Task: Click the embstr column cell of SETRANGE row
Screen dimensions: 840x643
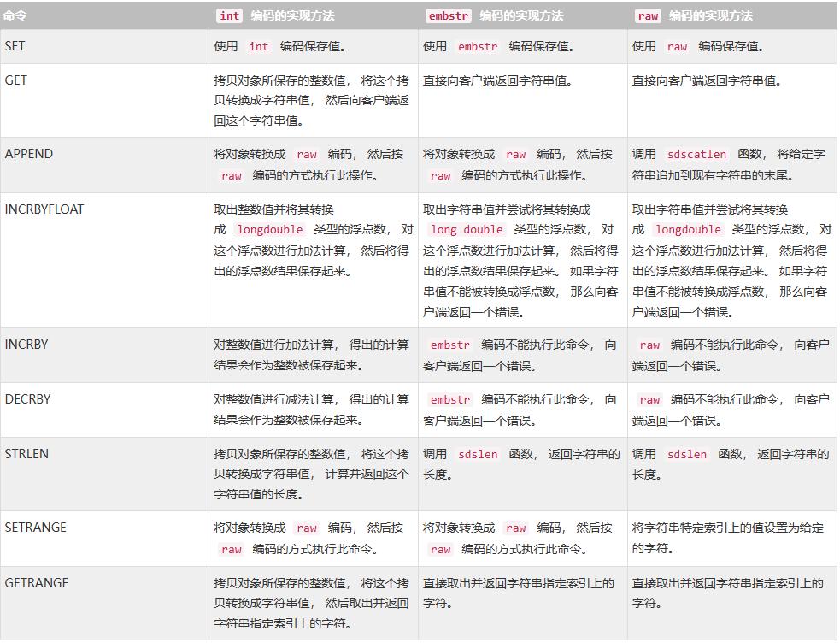Action: point(523,538)
